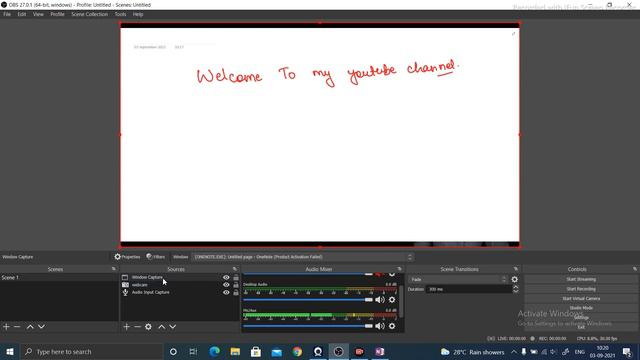The image size is (640, 360).
Task: Undock the Controls panel using its float icon
Action: pos(635,269)
